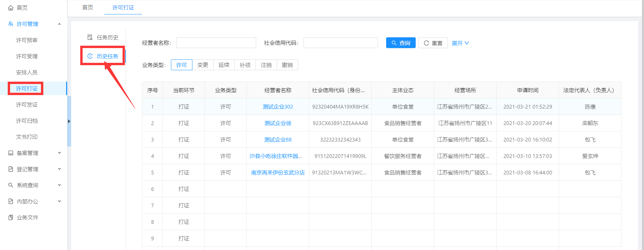Switch to the 首页 tab
644x250 pixels.
(x=88, y=7)
